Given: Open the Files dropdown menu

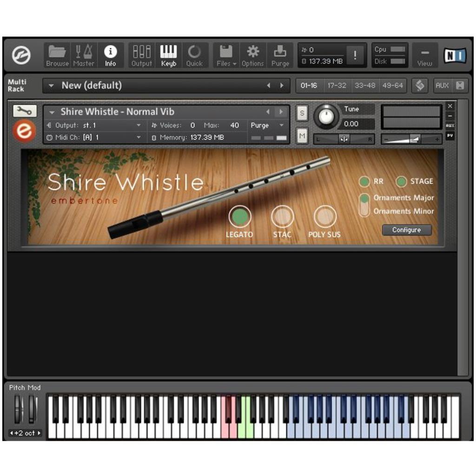Looking at the screenshot, I should tap(226, 55).
